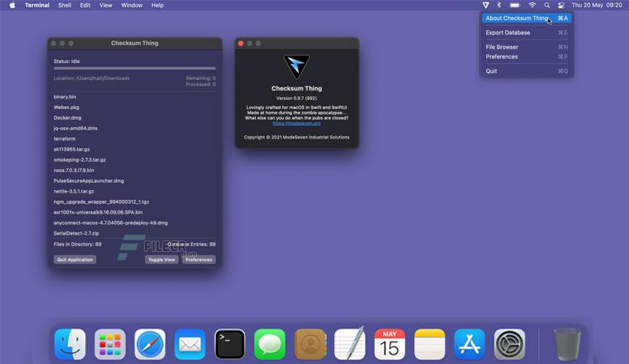629x364 pixels.
Task: Click the Checksum Thing logo in About window
Action: point(296,66)
